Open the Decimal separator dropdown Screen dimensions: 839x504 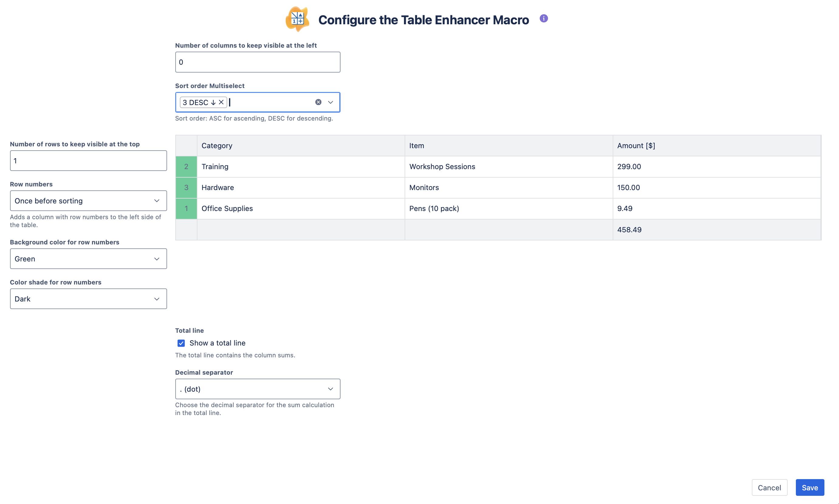point(258,389)
